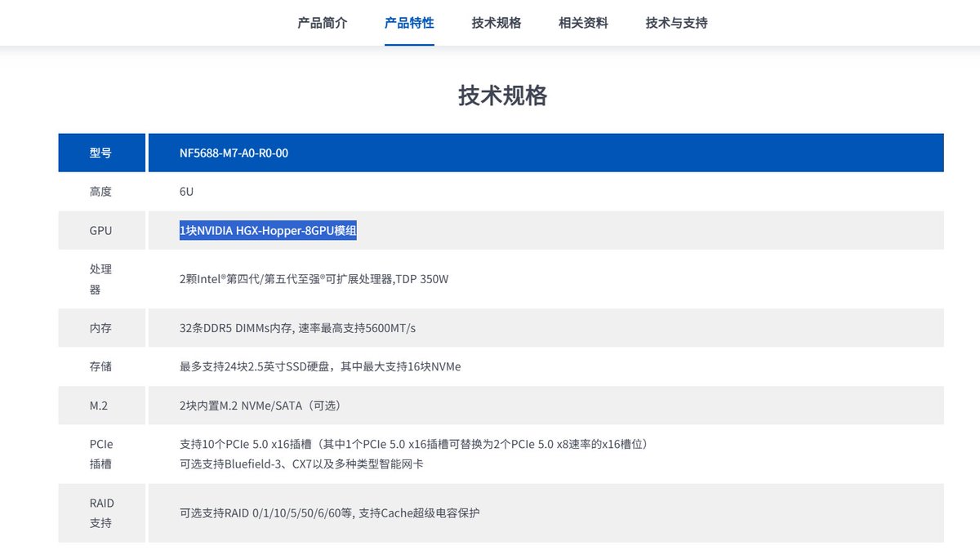Select the 技术与支持 tab
980x550 pixels.
pos(676,23)
